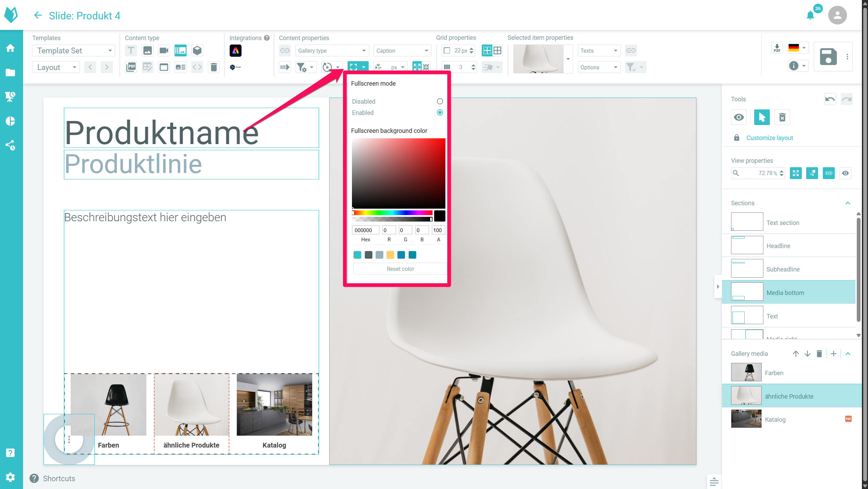868x489 pixels.
Task: Click the Reset color button
Action: point(400,269)
